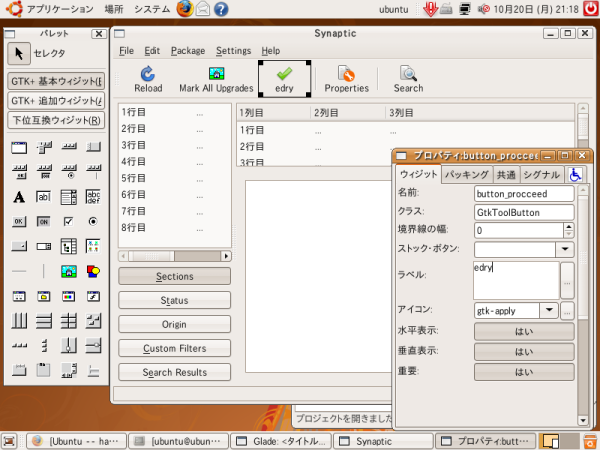Pick the Radio button widget icon
Screen dimensions: 600x450
pyautogui.click(x=93, y=222)
